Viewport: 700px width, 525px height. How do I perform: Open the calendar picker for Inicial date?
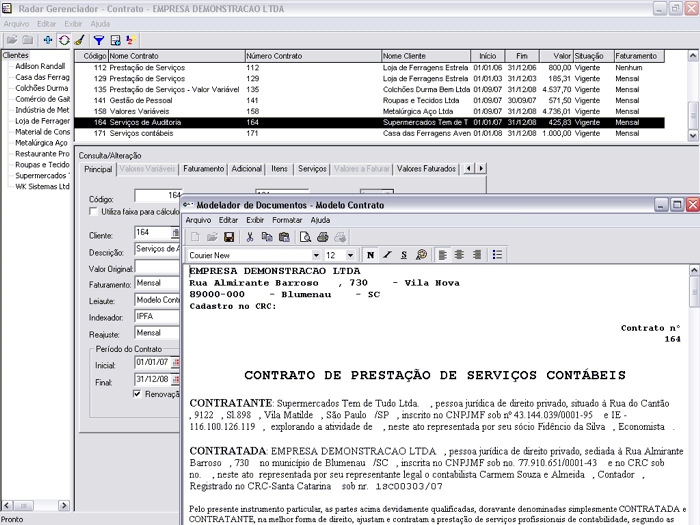174,362
